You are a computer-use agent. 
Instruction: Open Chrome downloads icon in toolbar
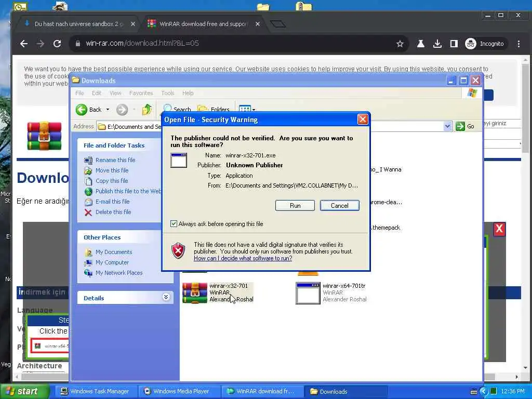[437, 44]
